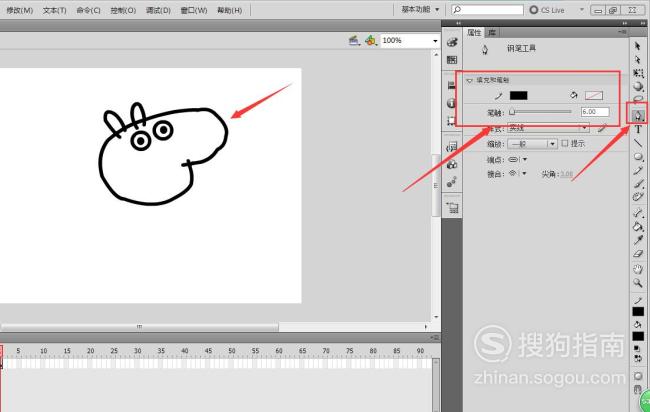Image resolution: width=650 pixels, height=412 pixels.
Task: Open the 缩放 scale 一般 dropdown
Action: pos(532,144)
